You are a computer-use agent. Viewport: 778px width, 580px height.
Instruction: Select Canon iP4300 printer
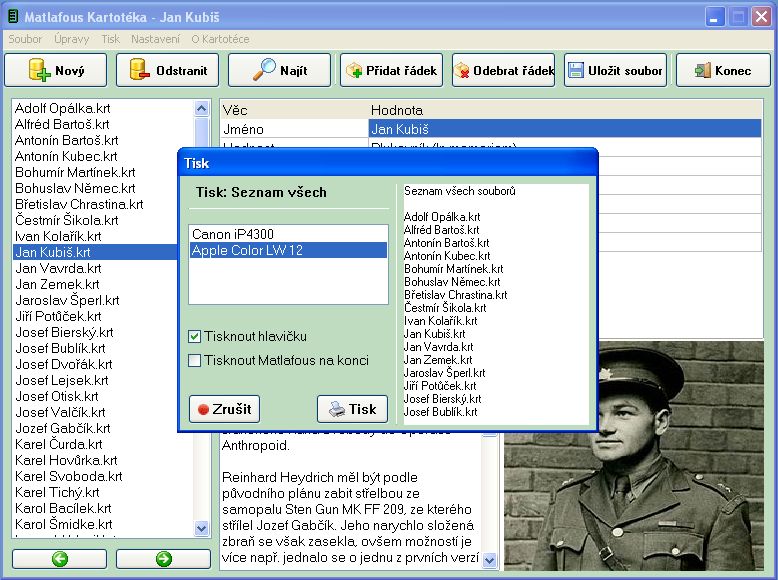(x=288, y=234)
